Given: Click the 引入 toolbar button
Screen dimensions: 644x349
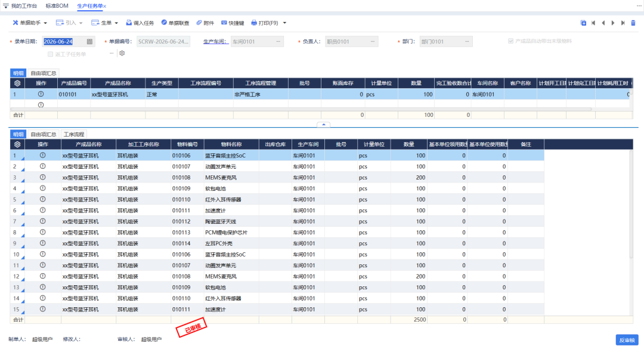Looking at the screenshot, I should coord(69,23).
